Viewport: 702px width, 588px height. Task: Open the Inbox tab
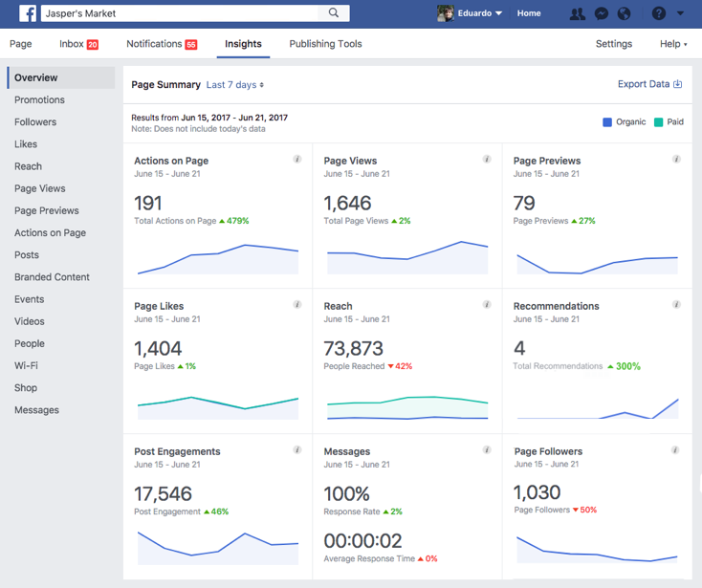[x=78, y=44]
